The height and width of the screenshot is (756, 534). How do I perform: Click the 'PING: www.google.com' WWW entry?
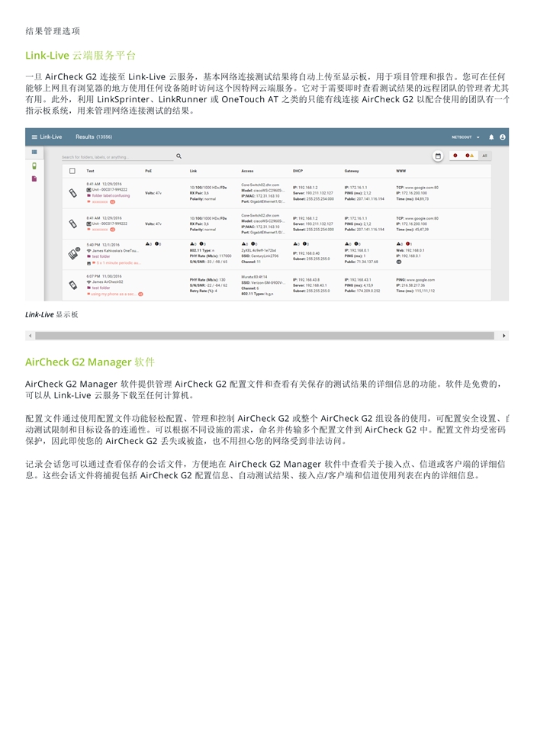416,280
